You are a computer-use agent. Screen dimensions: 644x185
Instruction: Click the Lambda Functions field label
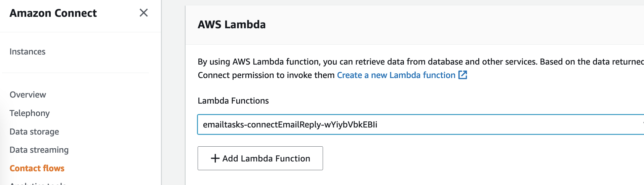pos(233,101)
